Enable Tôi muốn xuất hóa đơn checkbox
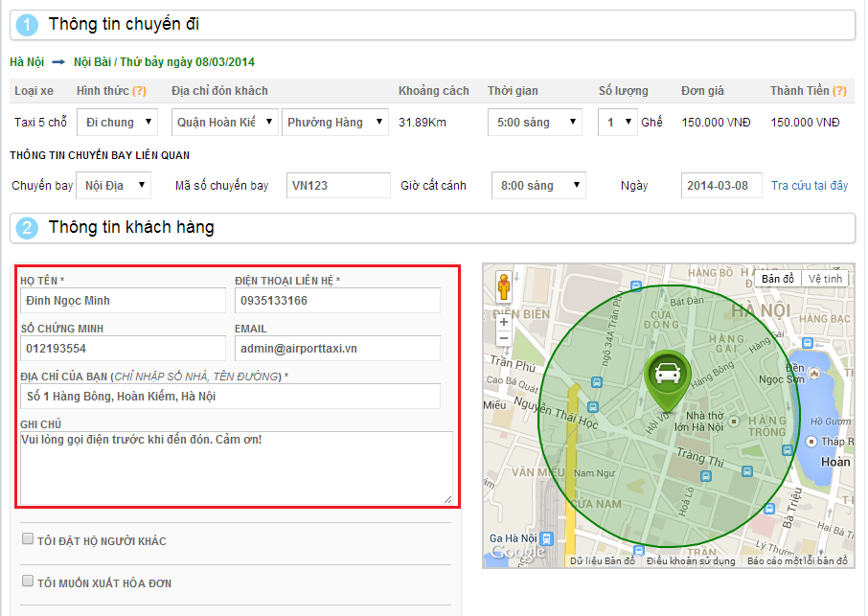Screen dimensions: 868x616 tap(28, 582)
